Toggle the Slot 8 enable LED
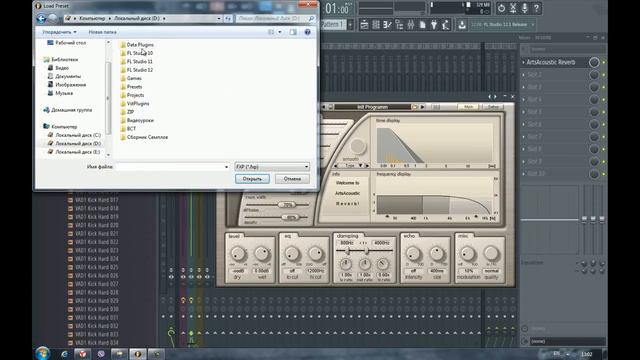Screen dimensions: 640x360 pyautogui.click(x=604, y=149)
